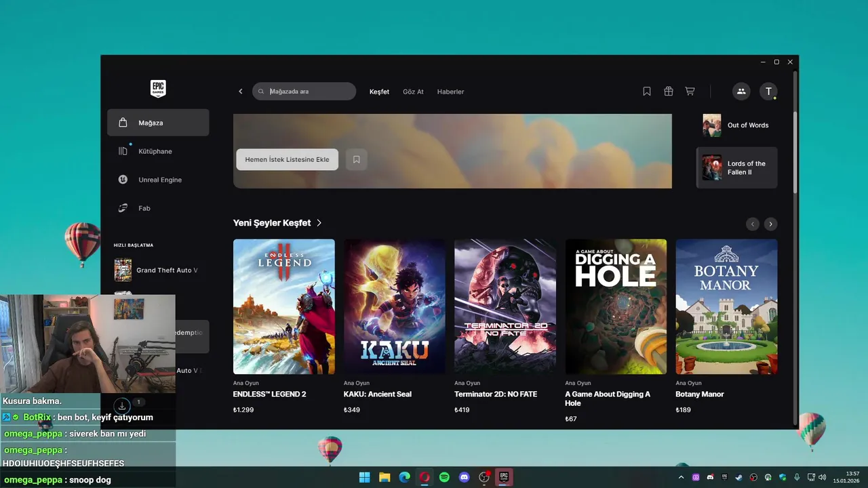
Task: Launch Grand Theft Auto V from quick launch
Action: tap(158, 270)
